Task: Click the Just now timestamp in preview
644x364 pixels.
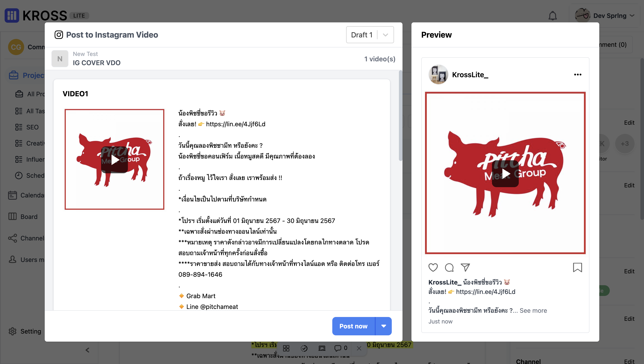Action: (x=441, y=321)
